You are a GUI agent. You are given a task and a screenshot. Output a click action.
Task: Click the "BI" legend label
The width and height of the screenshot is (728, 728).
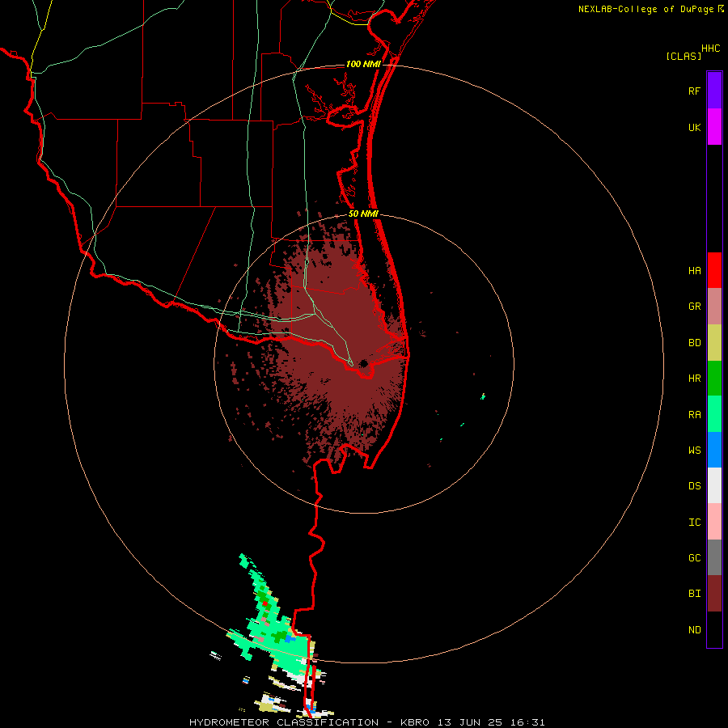tap(694, 594)
